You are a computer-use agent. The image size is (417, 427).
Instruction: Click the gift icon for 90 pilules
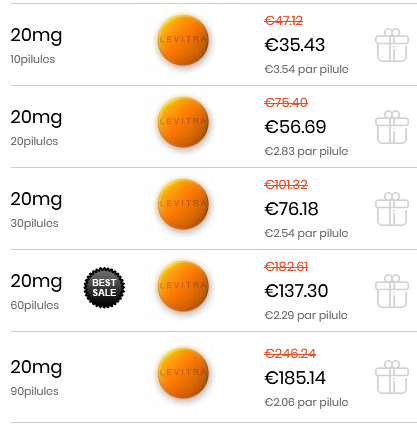392,377
